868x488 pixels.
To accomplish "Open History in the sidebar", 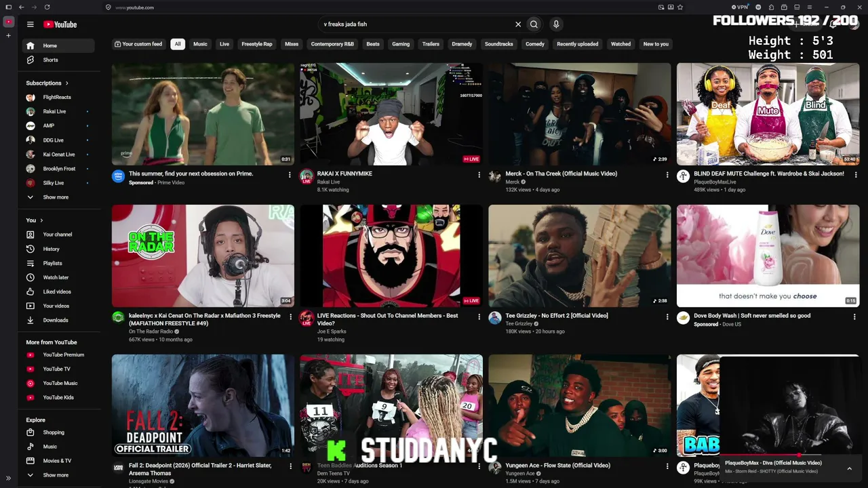I will 51,249.
